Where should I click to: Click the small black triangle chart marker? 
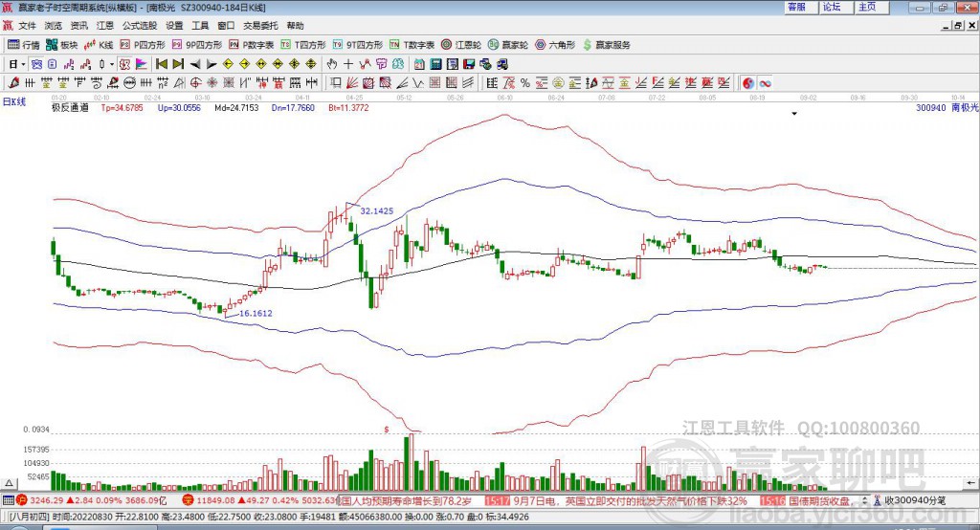tap(794, 114)
